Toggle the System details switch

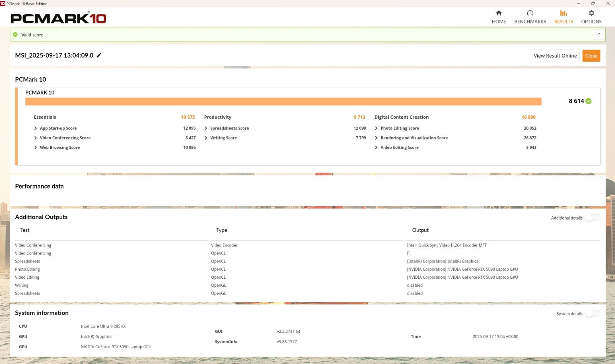tap(592, 314)
